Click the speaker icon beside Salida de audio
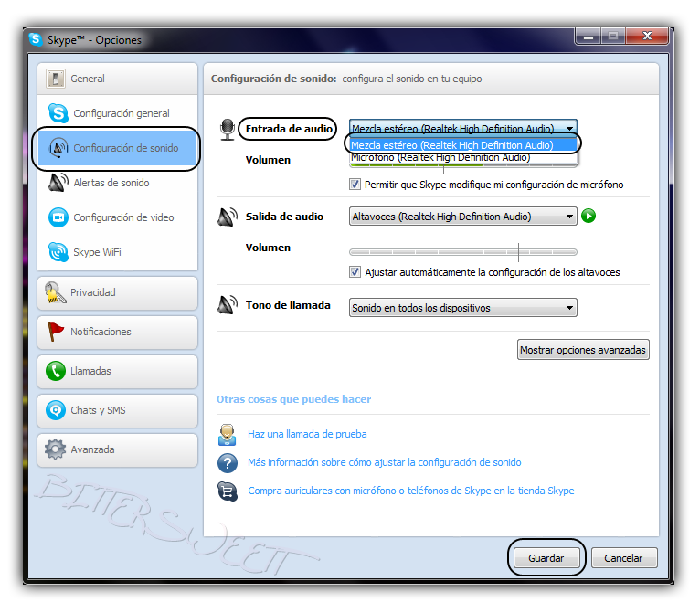Image resolution: width=700 pixels, height=613 pixels. 228,217
